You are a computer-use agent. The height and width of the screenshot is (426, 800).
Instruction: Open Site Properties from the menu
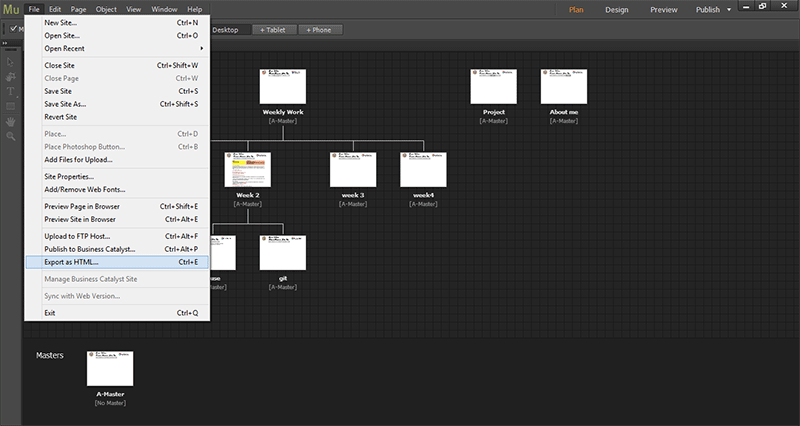coord(117,177)
